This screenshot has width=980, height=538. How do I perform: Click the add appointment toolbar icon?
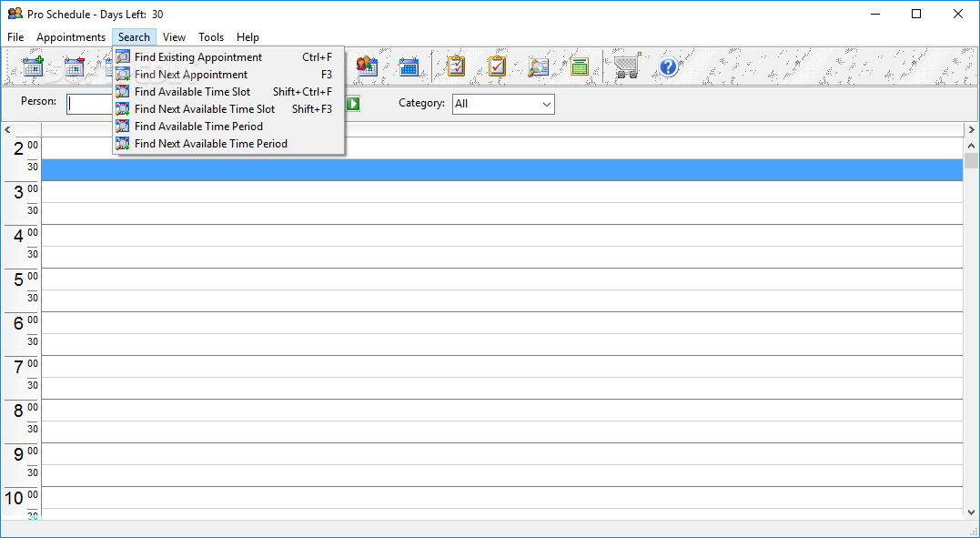[x=33, y=66]
